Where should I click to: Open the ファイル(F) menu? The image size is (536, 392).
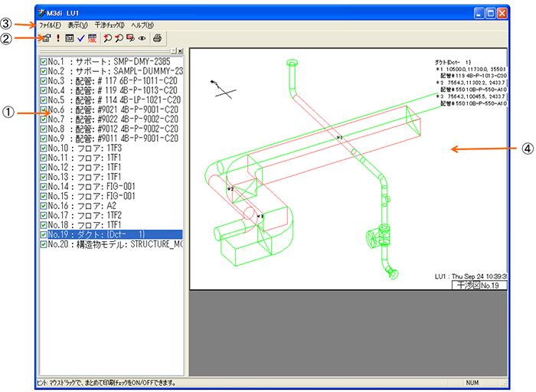point(52,25)
